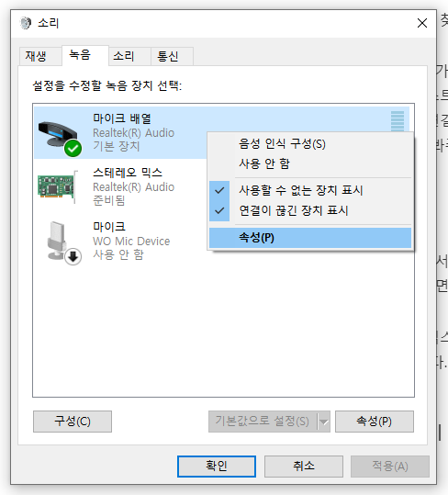Click the 기본값으로 설정(S) button
Viewport: 448px width, 495px height.
click(x=263, y=422)
